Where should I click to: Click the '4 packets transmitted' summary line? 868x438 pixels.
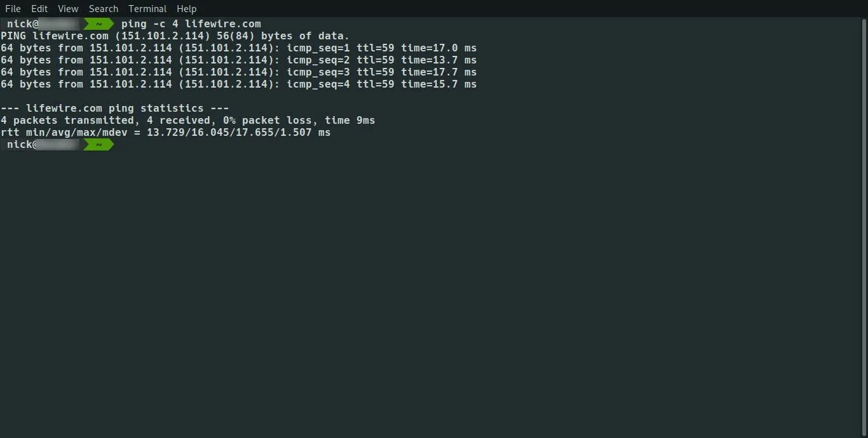pos(188,121)
